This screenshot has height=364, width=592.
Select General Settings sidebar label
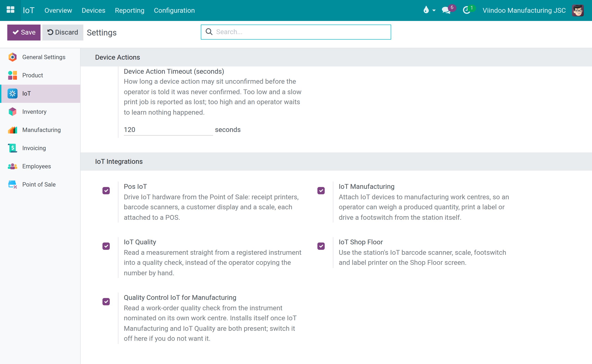44,57
